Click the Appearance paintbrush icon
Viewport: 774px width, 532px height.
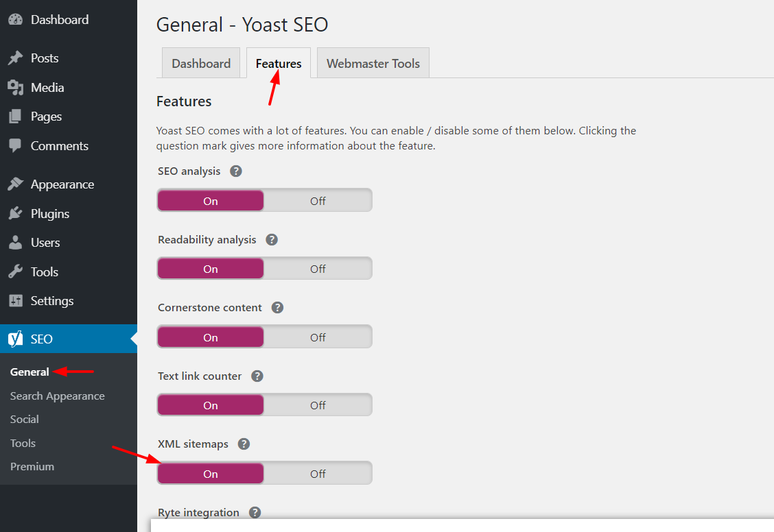15,184
